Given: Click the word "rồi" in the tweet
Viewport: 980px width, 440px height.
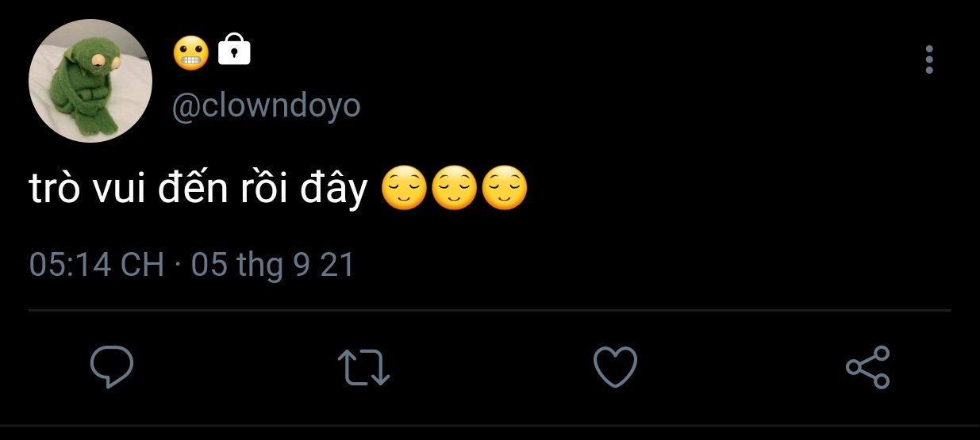Looking at the screenshot, I should coord(263,187).
